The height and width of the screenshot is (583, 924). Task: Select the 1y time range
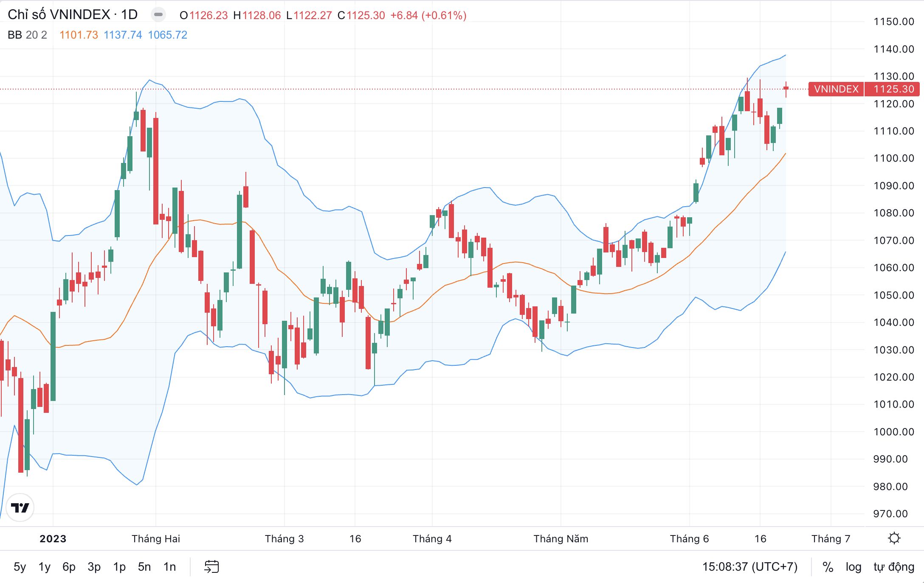(x=45, y=567)
